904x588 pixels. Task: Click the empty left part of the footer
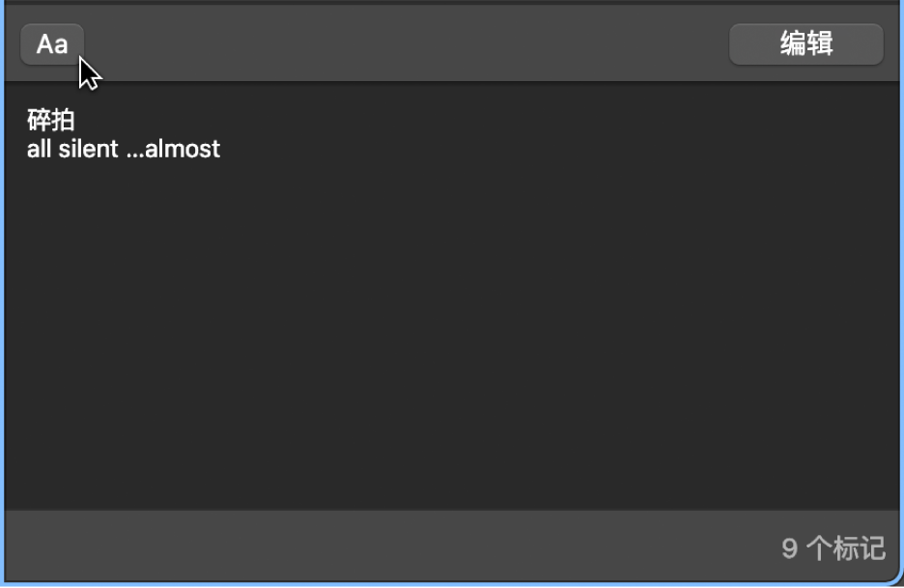coord(193,548)
